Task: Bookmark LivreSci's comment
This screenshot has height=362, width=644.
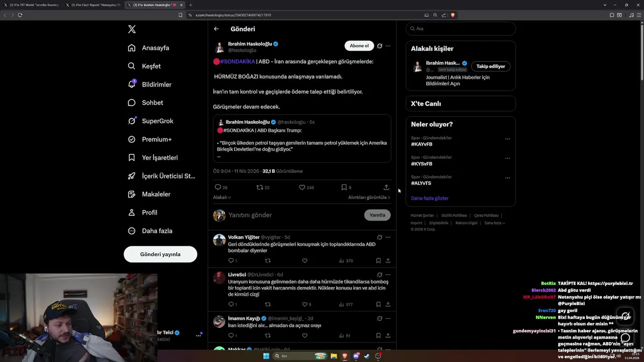Action: tap(378, 304)
